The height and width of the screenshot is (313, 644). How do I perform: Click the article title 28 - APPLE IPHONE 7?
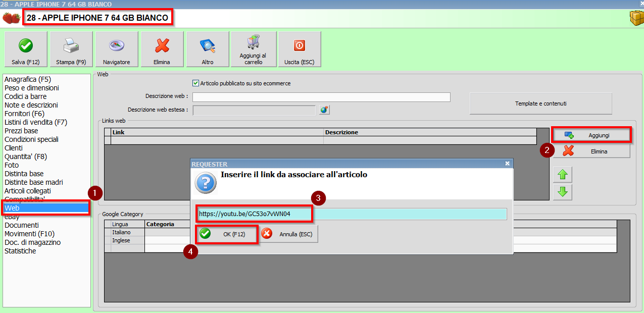click(97, 18)
